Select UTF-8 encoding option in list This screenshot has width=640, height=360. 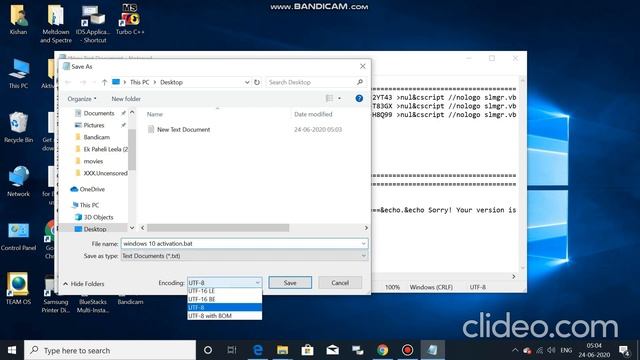tap(224, 307)
